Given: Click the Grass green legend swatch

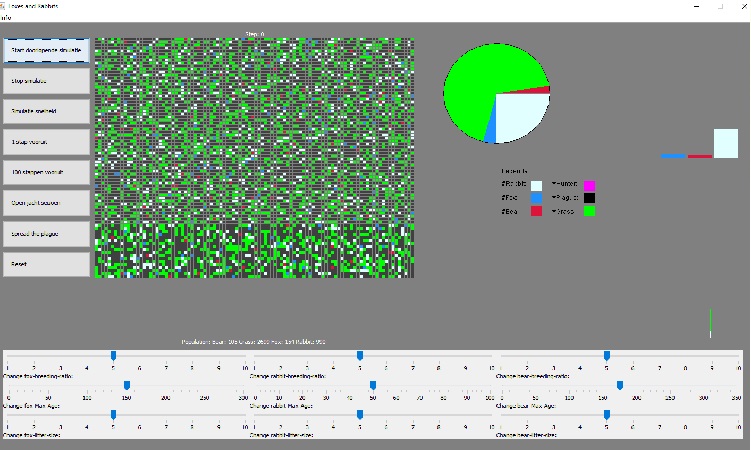Looking at the screenshot, I should (x=590, y=211).
